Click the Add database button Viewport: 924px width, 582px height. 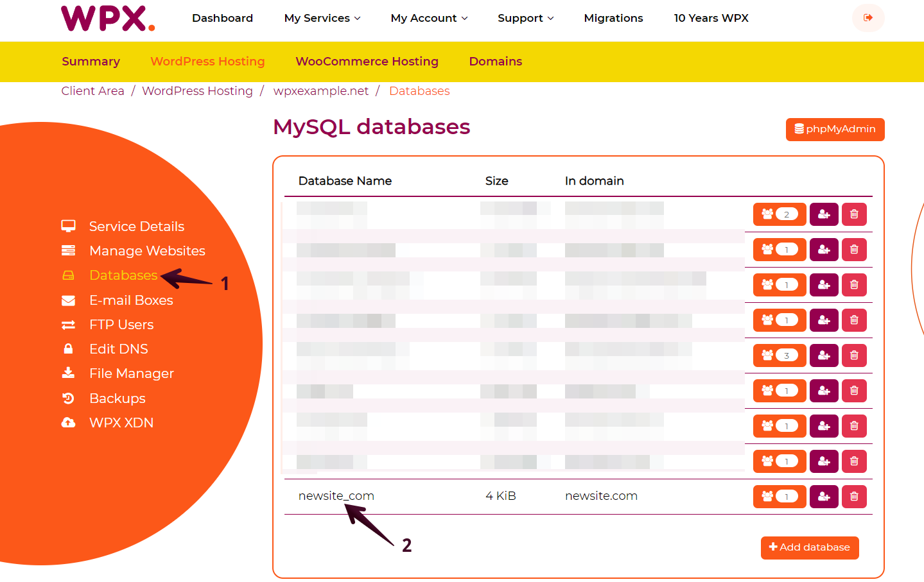pyautogui.click(x=809, y=547)
